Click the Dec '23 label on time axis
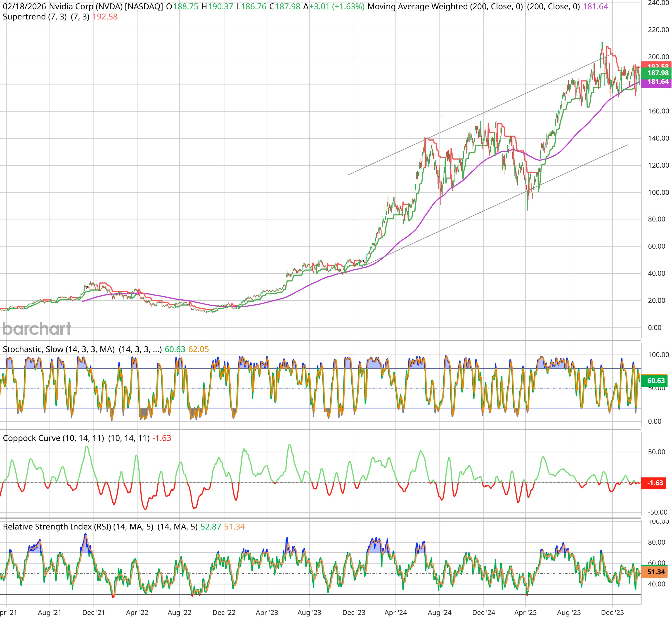 pyautogui.click(x=354, y=613)
